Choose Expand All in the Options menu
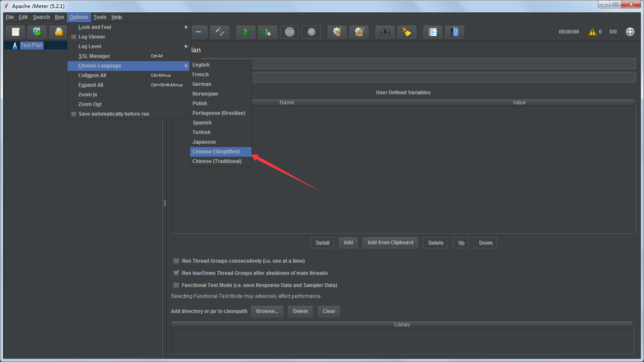This screenshot has width=644, height=362. coord(129,85)
